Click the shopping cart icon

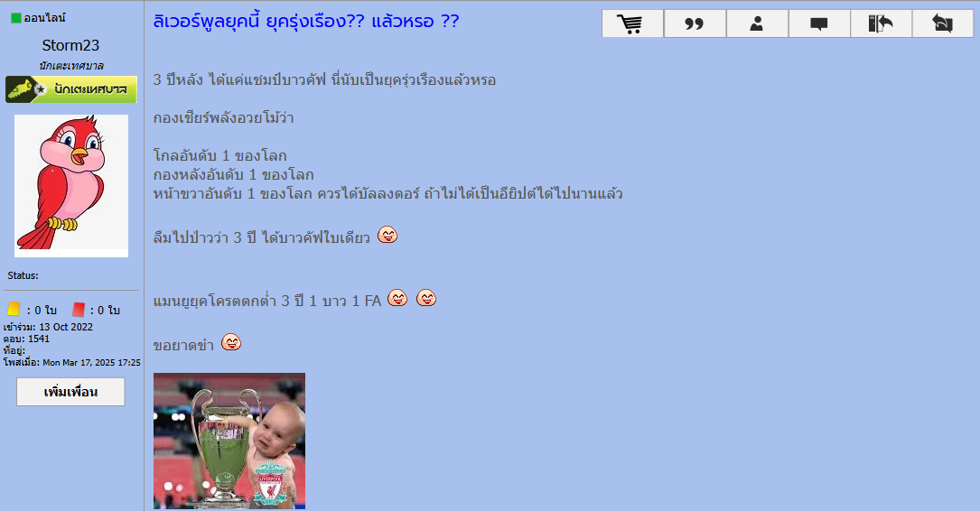[x=632, y=23]
